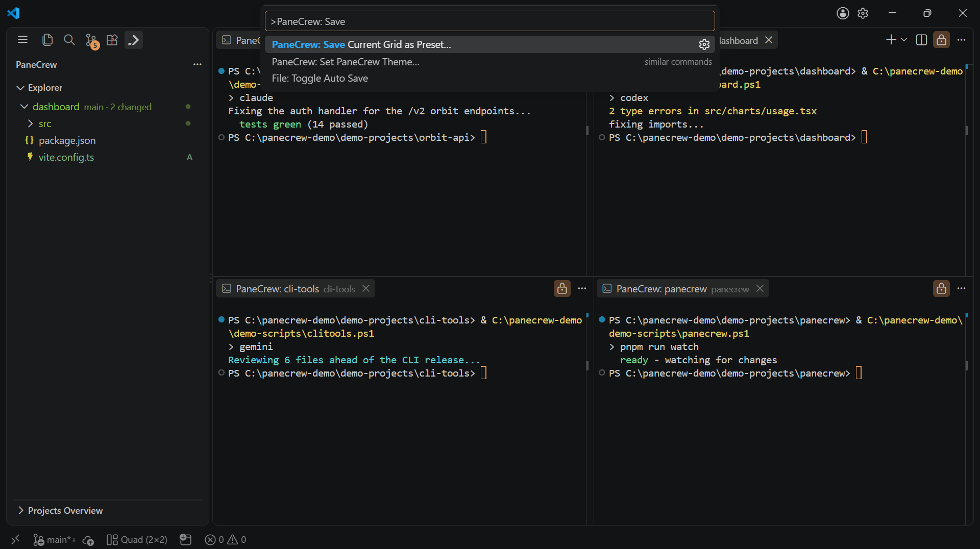
Task: Click the package.json braces file icon
Action: [30, 140]
